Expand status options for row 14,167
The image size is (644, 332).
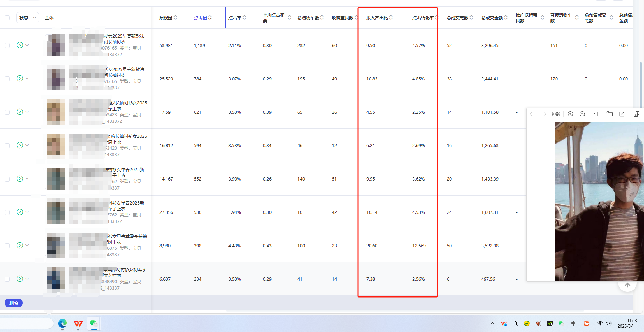27,178
